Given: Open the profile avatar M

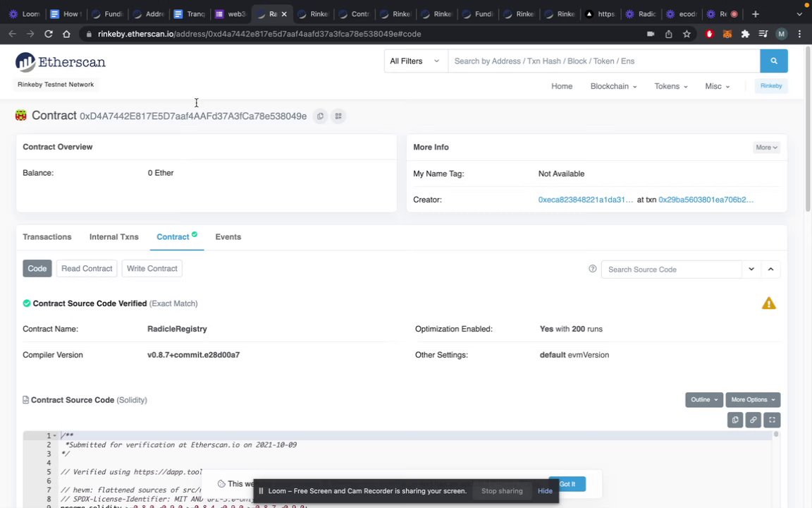Looking at the screenshot, I should (782, 34).
